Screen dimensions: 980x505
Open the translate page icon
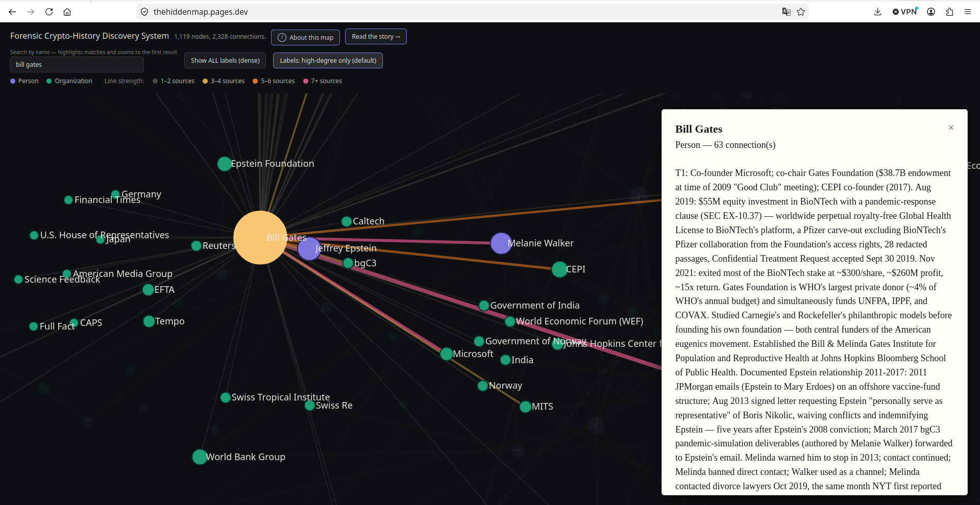(x=787, y=12)
